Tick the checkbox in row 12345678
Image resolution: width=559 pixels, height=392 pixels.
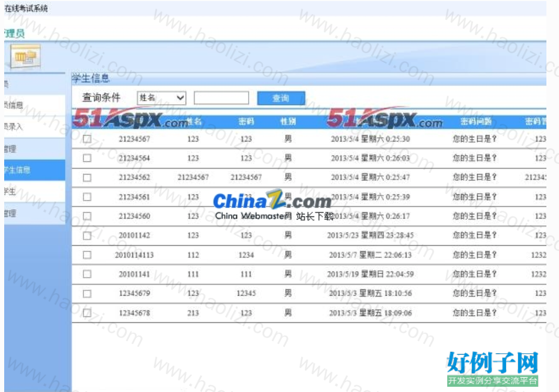click(x=87, y=313)
